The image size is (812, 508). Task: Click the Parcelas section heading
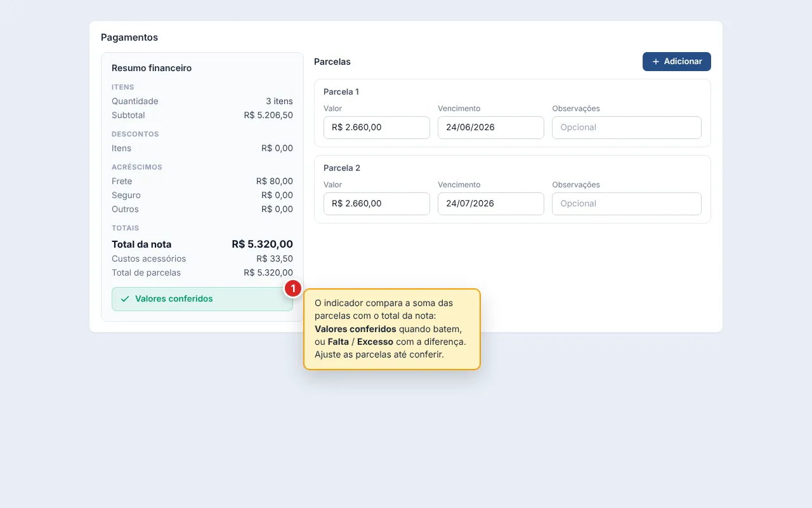pyautogui.click(x=332, y=62)
